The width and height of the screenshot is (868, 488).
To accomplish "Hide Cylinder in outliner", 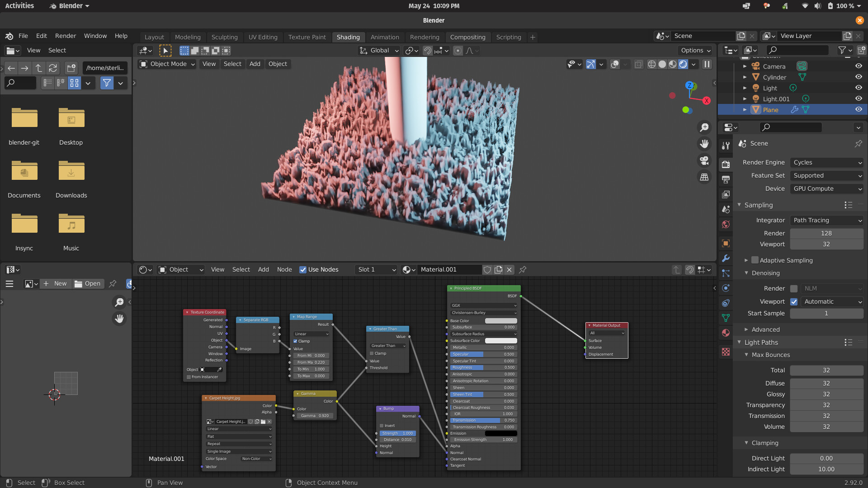I will pyautogui.click(x=859, y=77).
